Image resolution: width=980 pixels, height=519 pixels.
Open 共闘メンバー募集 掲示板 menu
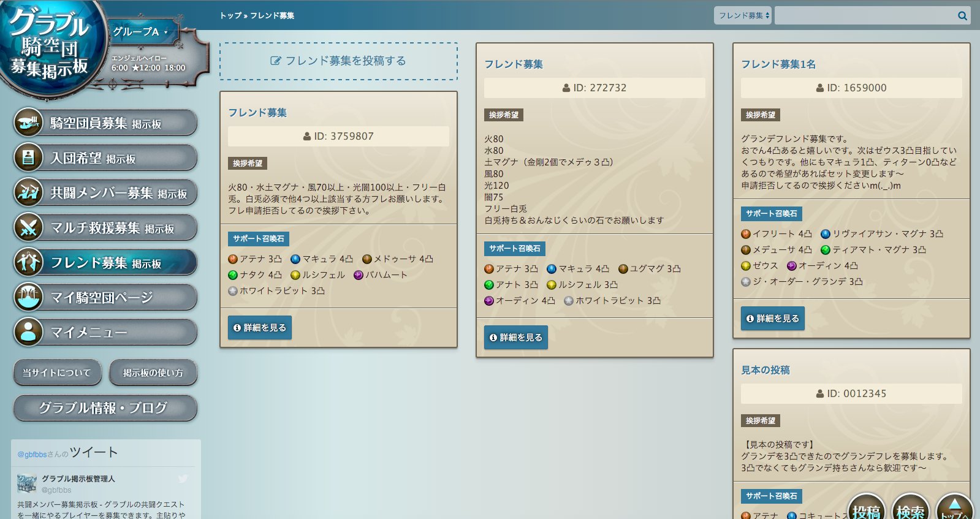[105, 193]
